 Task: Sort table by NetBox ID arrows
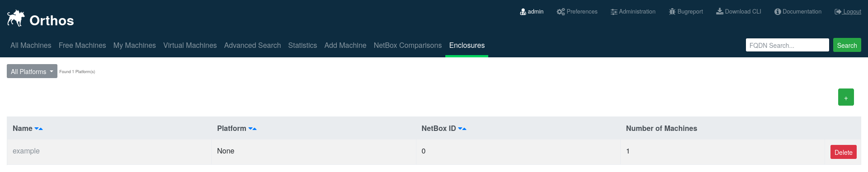[x=462, y=129]
